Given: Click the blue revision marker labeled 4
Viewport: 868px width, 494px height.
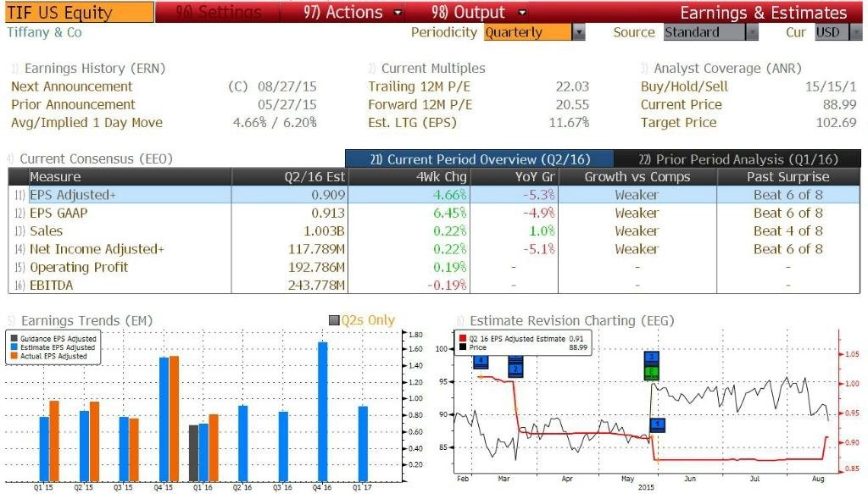Looking at the screenshot, I should [481, 361].
